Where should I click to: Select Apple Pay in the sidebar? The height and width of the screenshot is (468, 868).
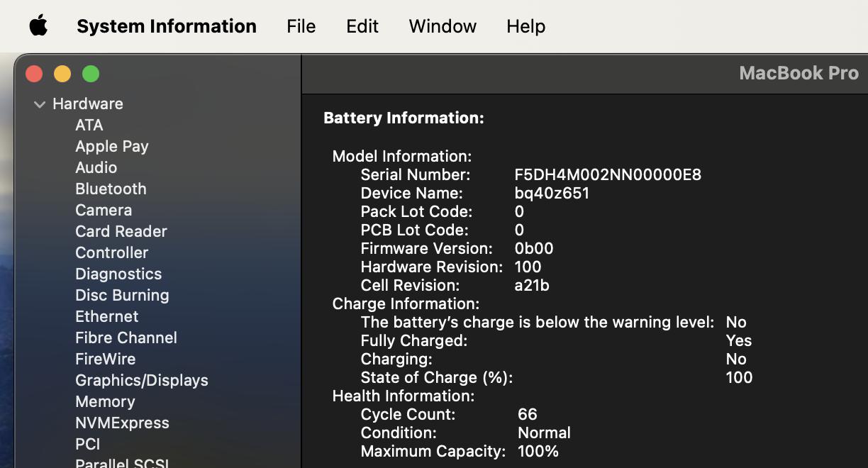pyautogui.click(x=112, y=146)
